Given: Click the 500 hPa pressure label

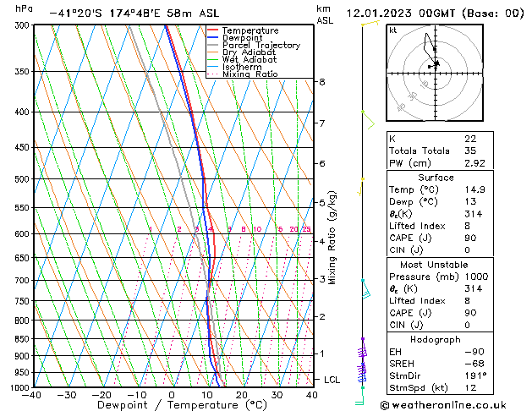Looking at the screenshot, I should point(24,179).
